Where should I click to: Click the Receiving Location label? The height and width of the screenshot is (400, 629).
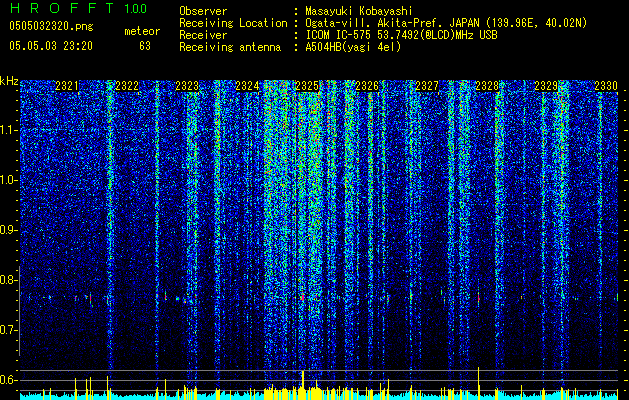coord(233,23)
